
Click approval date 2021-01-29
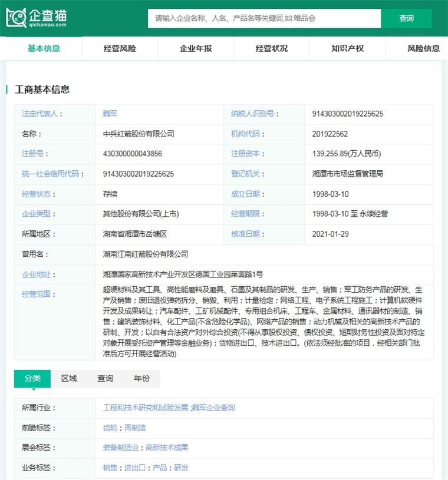click(330, 234)
